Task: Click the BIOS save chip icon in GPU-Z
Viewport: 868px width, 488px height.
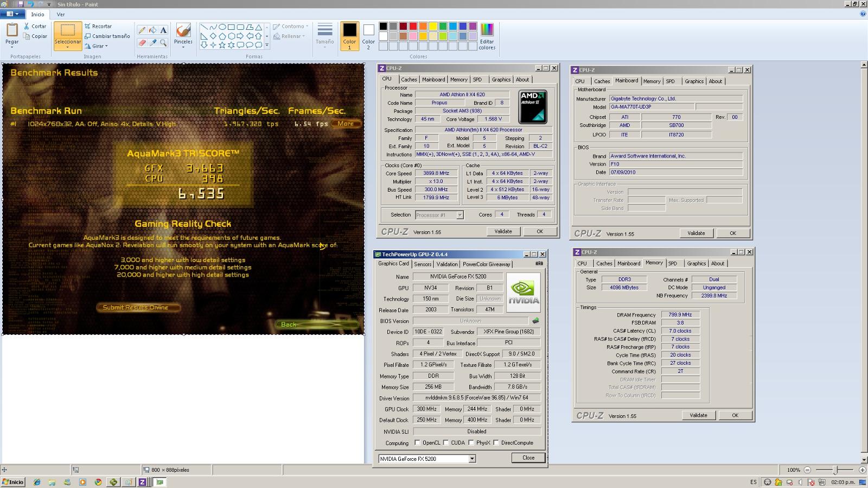Action: (535, 321)
